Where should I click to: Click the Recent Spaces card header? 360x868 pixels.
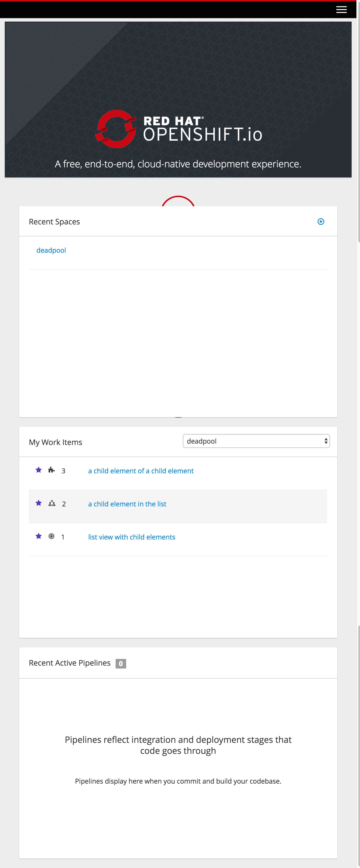point(178,221)
